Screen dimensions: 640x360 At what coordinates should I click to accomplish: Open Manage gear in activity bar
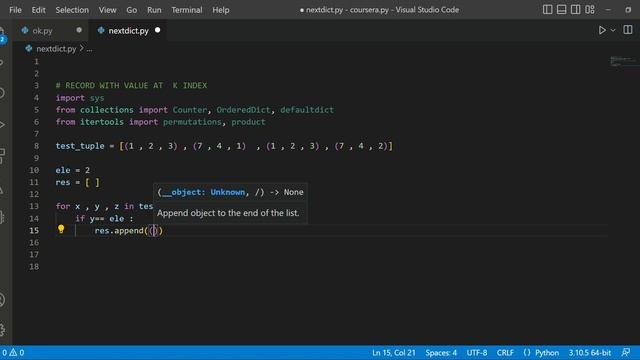[x=2, y=329]
